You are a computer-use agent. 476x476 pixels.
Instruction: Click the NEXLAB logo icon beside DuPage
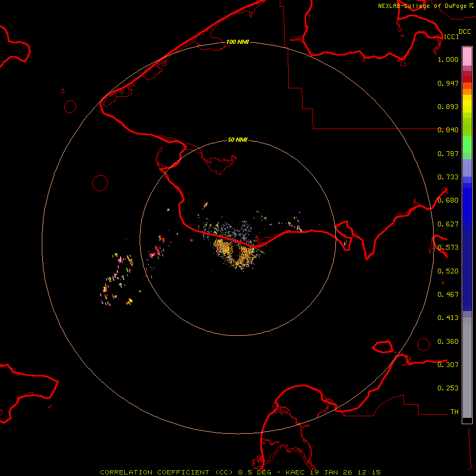tap(470, 5)
